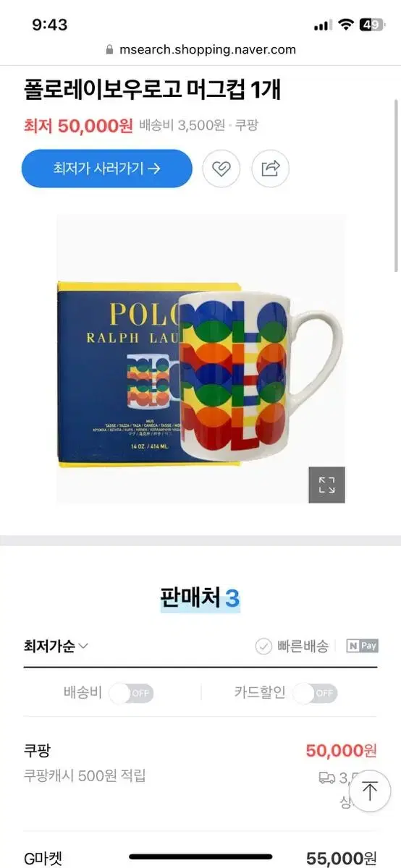This screenshot has width=401, height=868.
Task: Tap the share icon button
Action: tap(270, 169)
